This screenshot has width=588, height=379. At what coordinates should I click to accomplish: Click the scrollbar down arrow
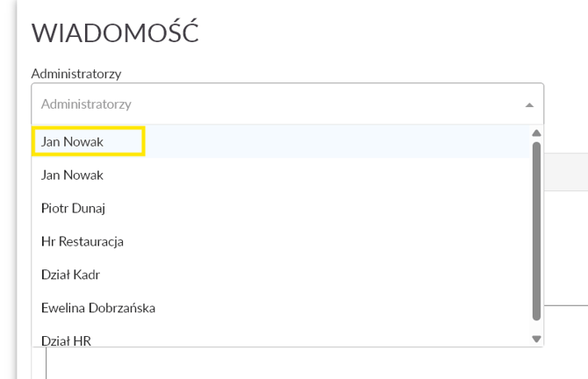pos(536,338)
